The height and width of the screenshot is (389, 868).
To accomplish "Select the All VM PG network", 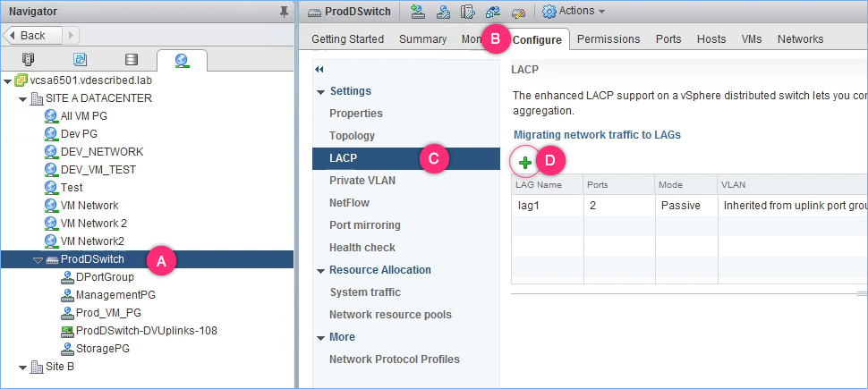I will pos(83,116).
